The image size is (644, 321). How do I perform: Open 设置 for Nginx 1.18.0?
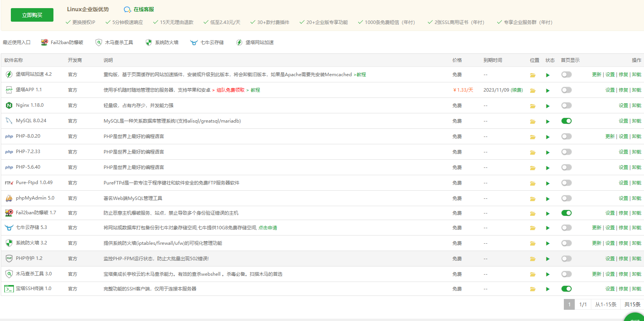pyautogui.click(x=623, y=106)
